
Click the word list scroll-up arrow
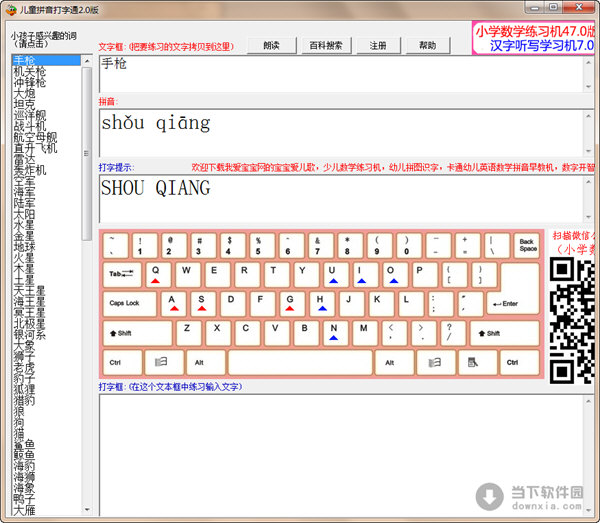pos(87,61)
